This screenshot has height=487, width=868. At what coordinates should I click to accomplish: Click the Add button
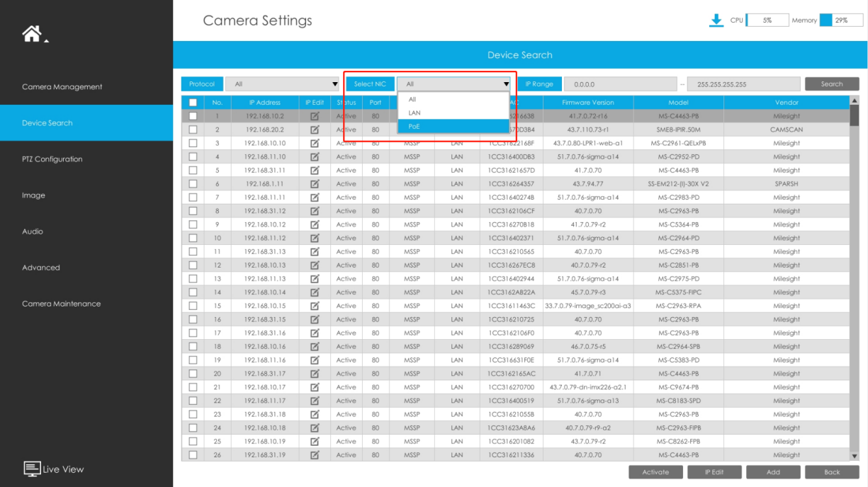[773, 472]
